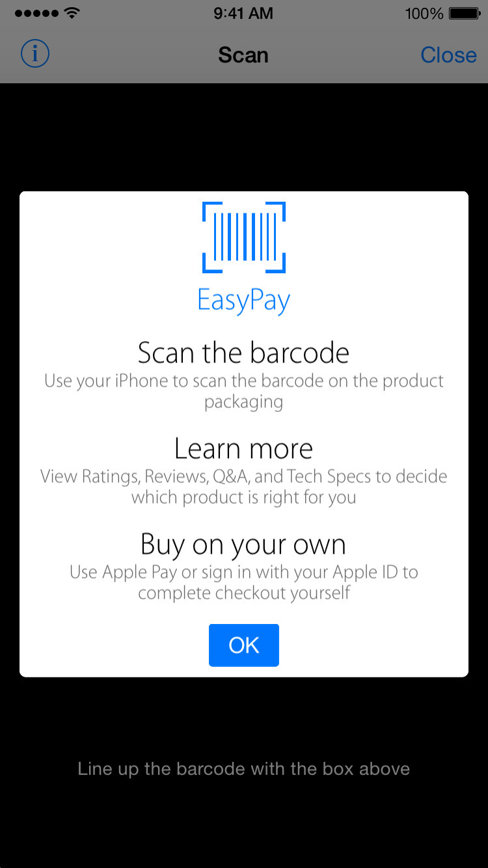The width and height of the screenshot is (488, 868).
Task: Tap the Learn more heading
Action: point(244,449)
